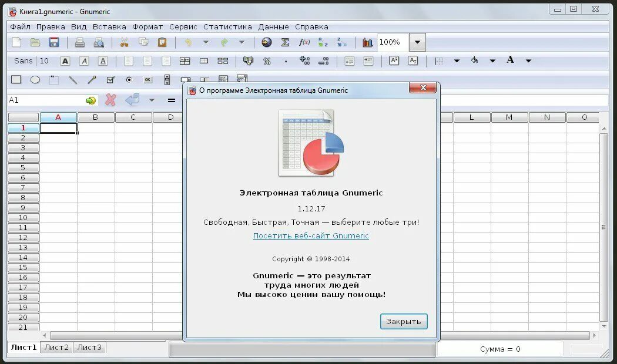Select the ellipse drawing tool

click(x=35, y=80)
